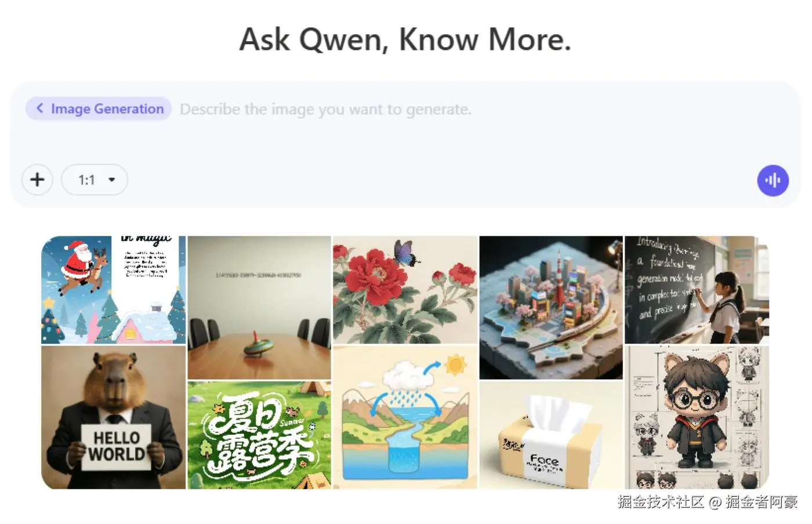
Task: Open the green summer camping poster thumbnail
Action: [259, 435]
